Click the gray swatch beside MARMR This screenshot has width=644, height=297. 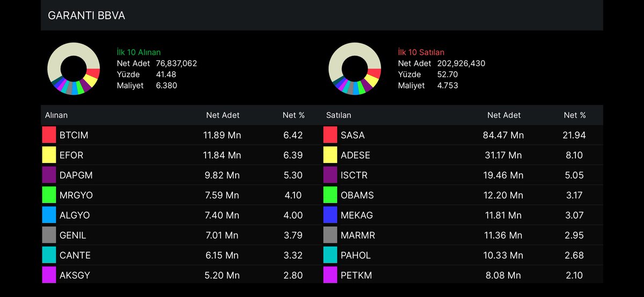coord(330,235)
